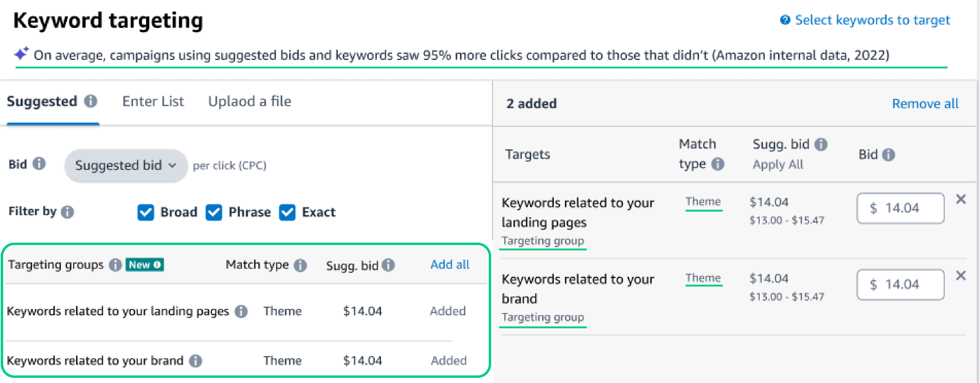This screenshot has width=980, height=383.
Task: Switch to the Enter List tab
Action: pyautogui.click(x=153, y=101)
